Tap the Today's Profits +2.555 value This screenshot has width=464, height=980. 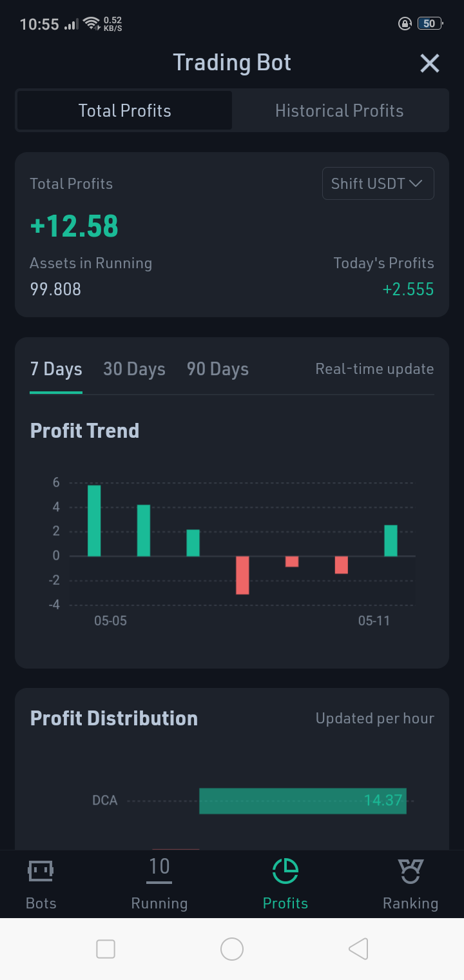tap(408, 289)
